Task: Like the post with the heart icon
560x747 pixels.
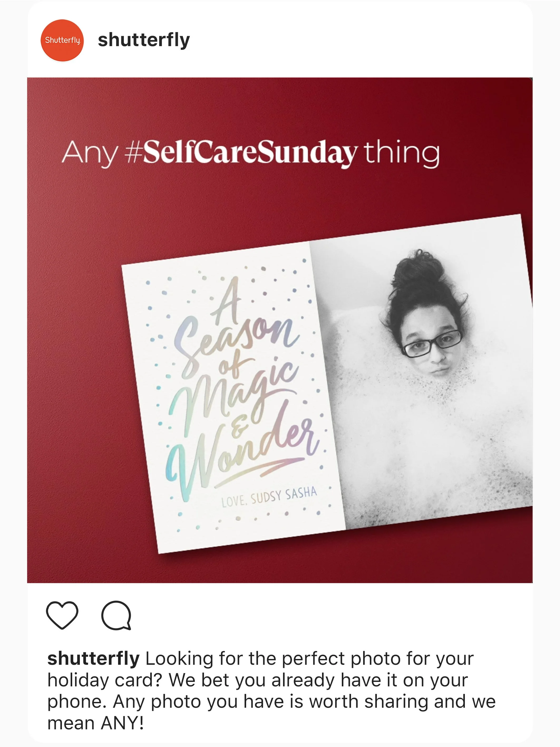Action: [x=62, y=615]
